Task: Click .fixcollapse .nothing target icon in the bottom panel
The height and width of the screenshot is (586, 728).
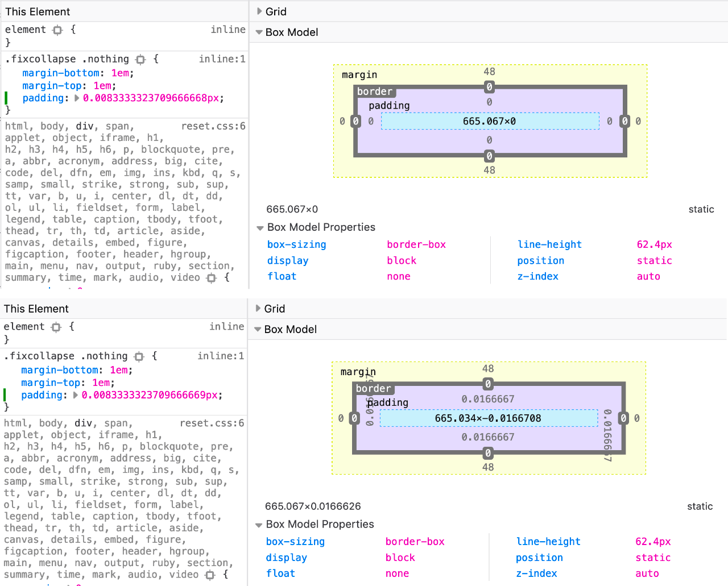Action: point(139,356)
